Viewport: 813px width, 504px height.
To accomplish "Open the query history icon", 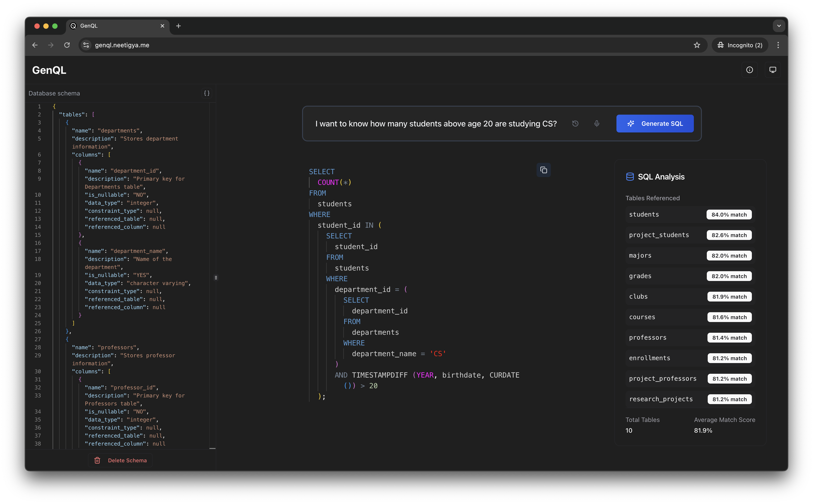I will [575, 124].
